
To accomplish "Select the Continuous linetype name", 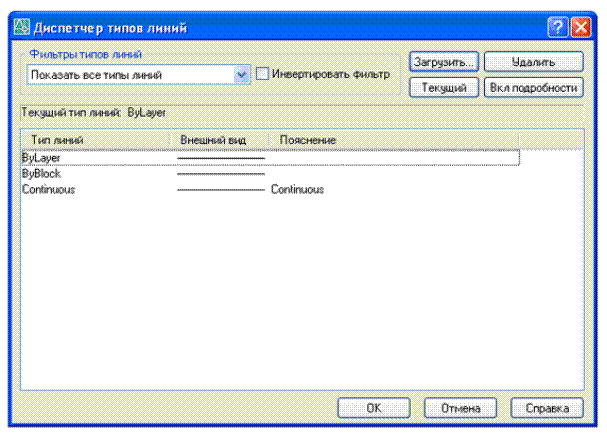I will coord(48,190).
